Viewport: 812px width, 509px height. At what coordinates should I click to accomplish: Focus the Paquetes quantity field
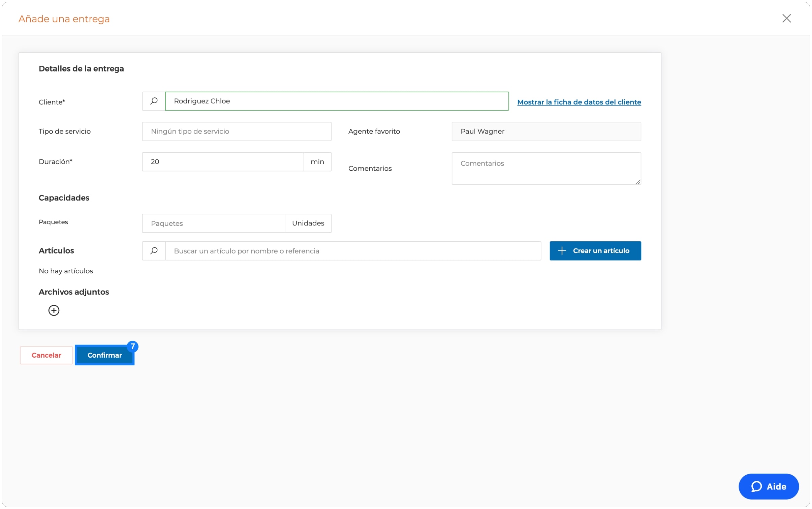[214, 223]
